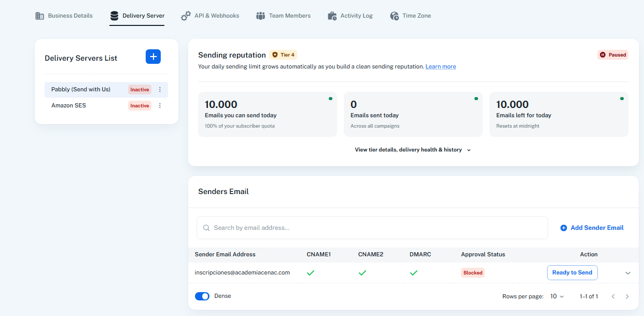Click the CNAME2 green checkmark
Screen dimensions: 644x316
tap(362, 272)
